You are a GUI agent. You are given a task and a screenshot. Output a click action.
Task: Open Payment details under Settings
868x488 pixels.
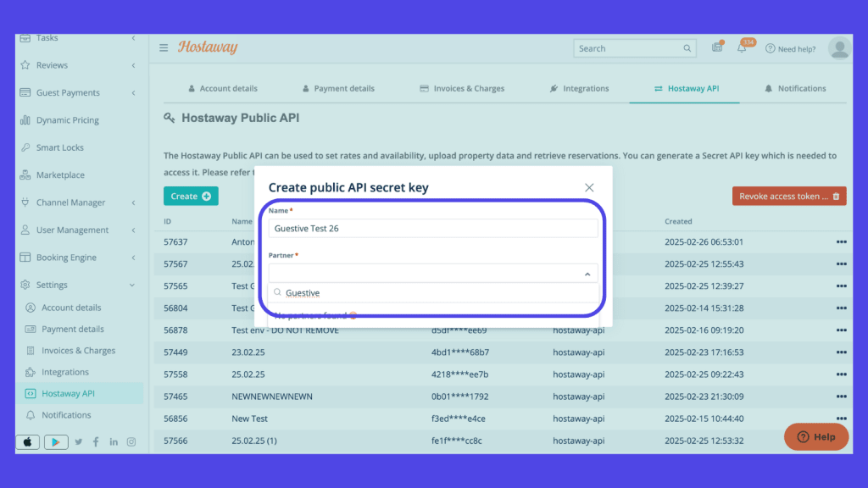click(x=73, y=330)
